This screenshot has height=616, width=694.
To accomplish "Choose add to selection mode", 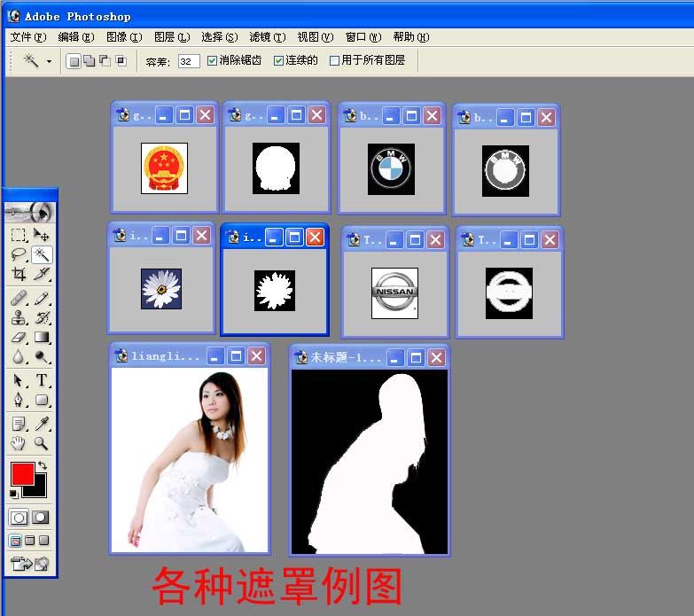I will pyautogui.click(x=90, y=61).
